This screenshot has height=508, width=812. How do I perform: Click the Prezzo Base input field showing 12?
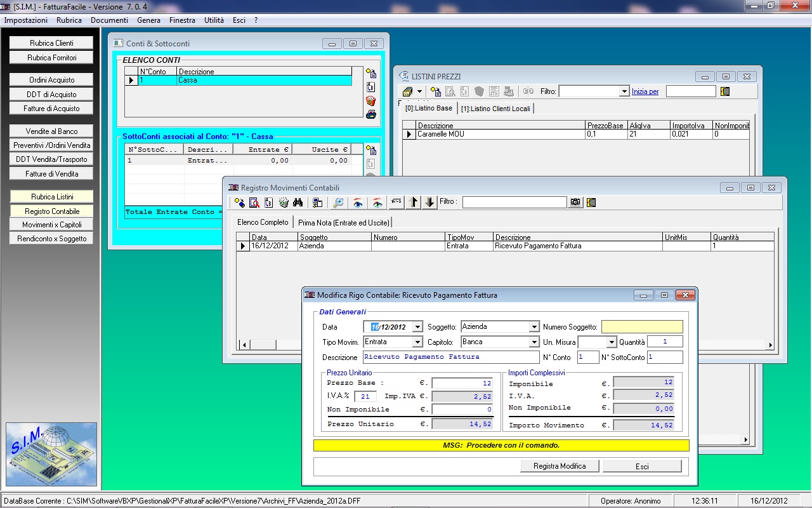tap(462, 384)
